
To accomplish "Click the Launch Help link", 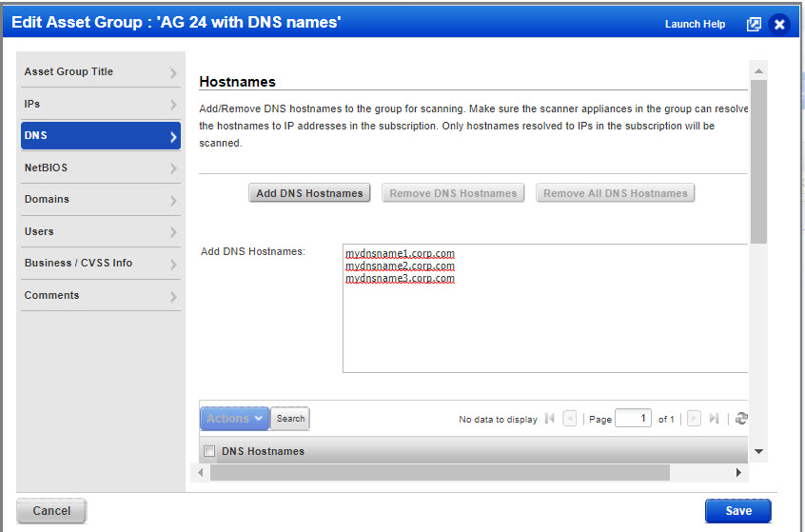I will [x=695, y=24].
